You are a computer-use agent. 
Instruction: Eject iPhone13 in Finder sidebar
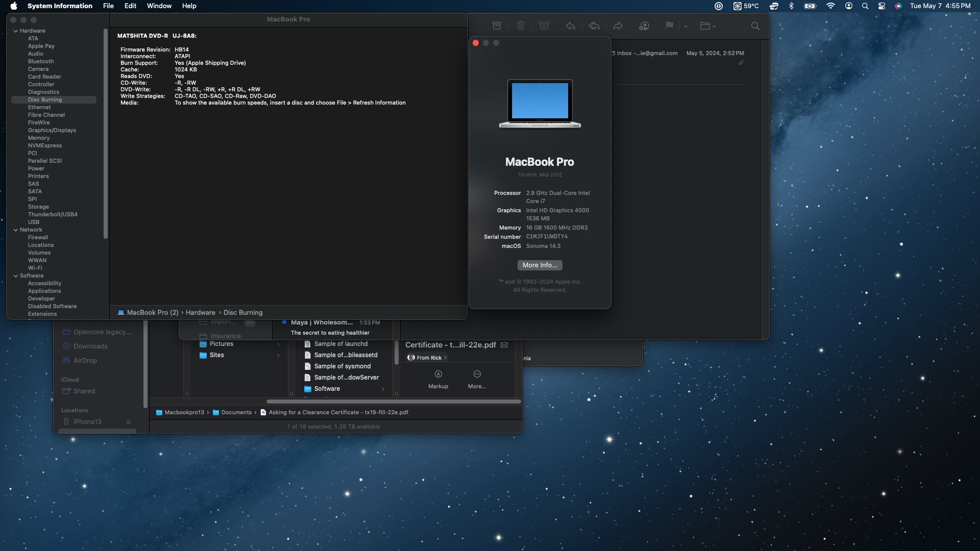pos(128,422)
